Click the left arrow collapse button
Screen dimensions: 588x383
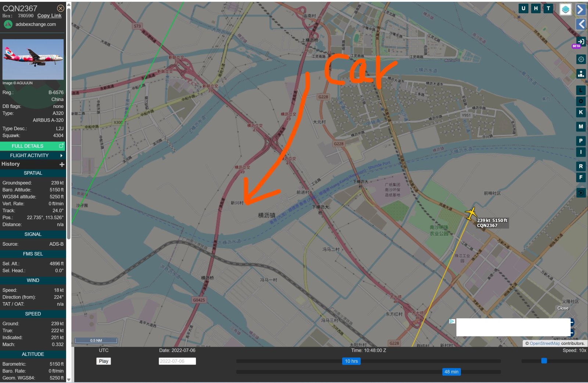(581, 24)
